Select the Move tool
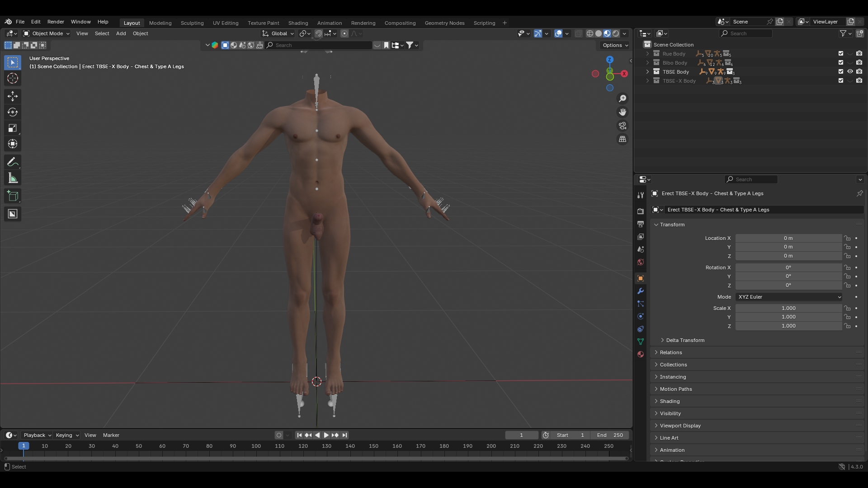The image size is (868, 488). [13, 96]
